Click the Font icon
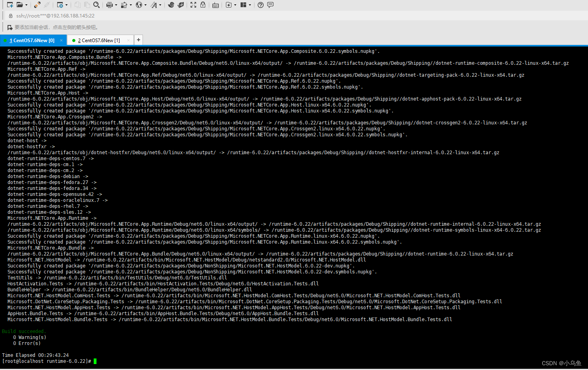The height and width of the screenshot is (370, 588). pyautogui.click(x=154, y=5)
